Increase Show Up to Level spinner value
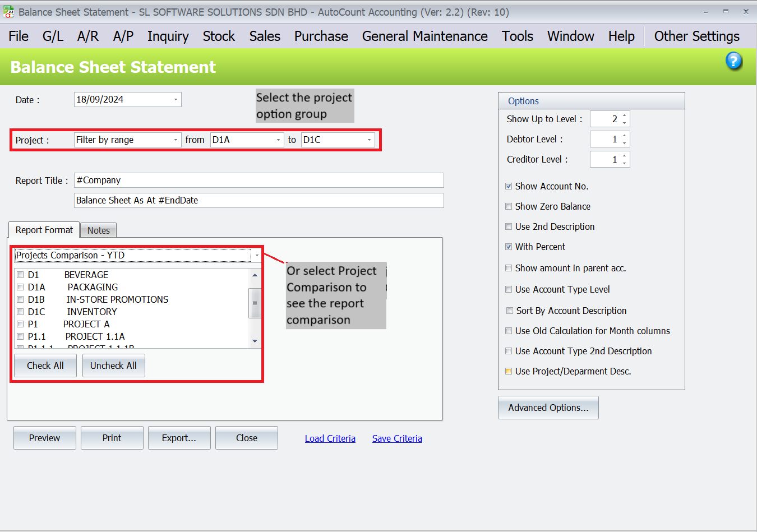757x532 pixels. click(x=625, y=115)
